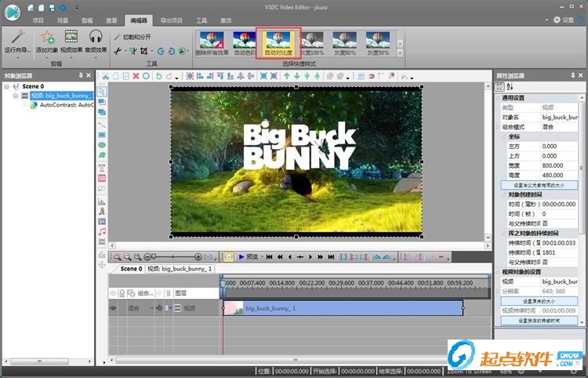Image resolution: width=588 pixels, height=378 pixels.
Task: Step one frame forward
Action: click(x=310, y=257)
